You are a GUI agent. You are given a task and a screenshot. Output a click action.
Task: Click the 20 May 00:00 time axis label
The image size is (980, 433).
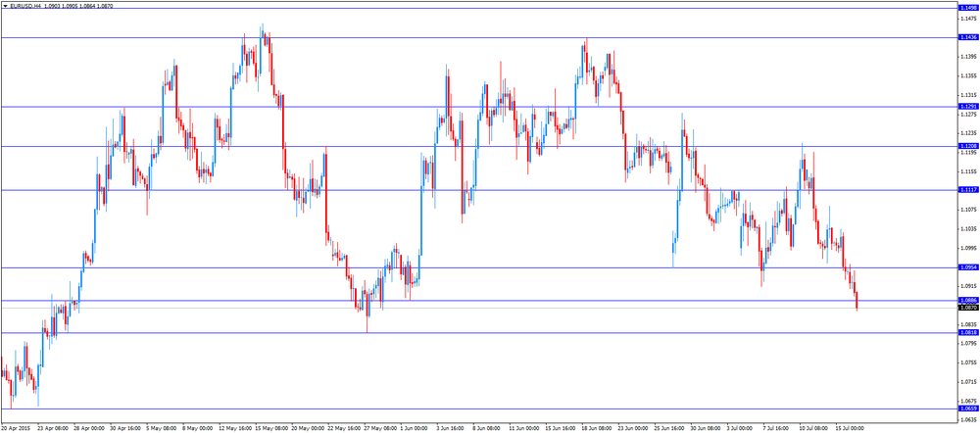310,429
